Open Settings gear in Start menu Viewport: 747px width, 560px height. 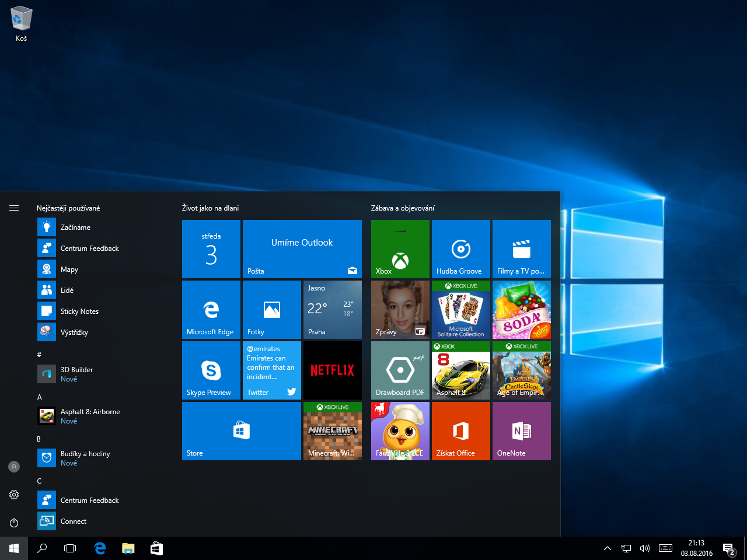pyautogui.click(x=14, y=495)
